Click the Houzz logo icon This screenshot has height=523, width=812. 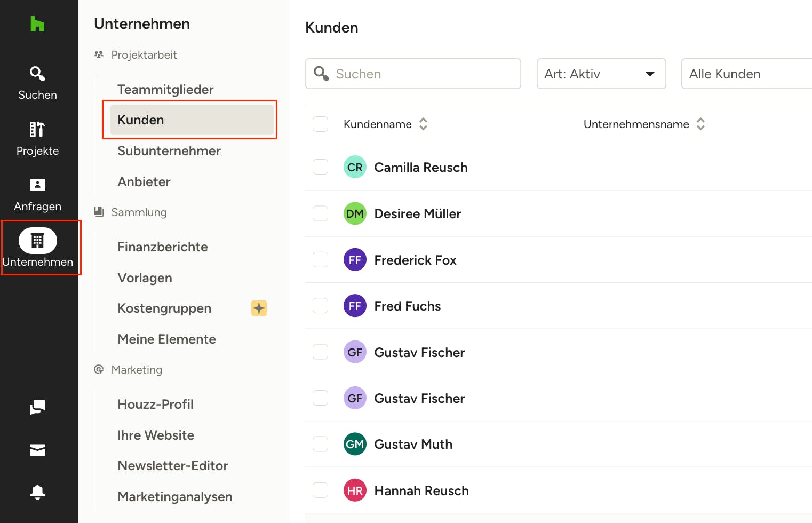37,24
